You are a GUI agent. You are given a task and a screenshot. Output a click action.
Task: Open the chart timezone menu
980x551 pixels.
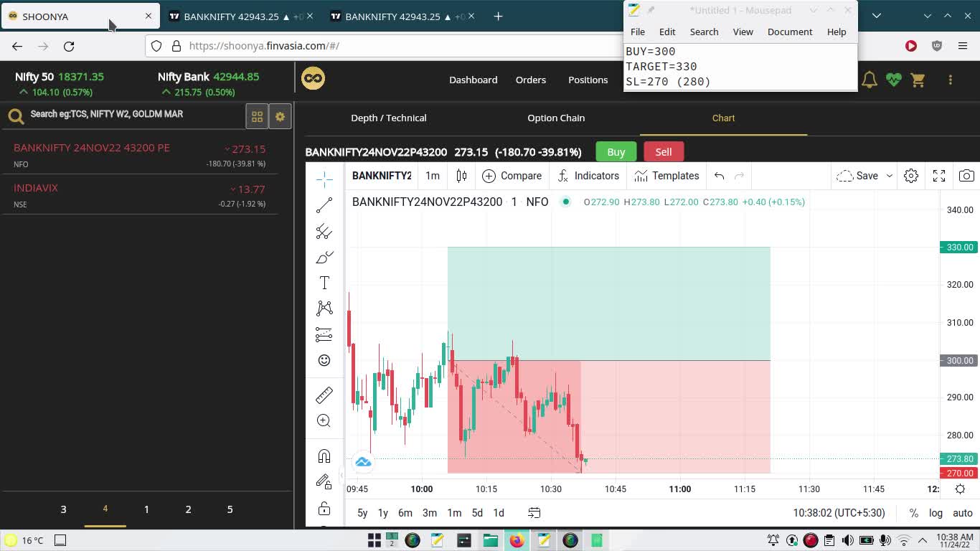pyautogui.click(x=839, y=513)
